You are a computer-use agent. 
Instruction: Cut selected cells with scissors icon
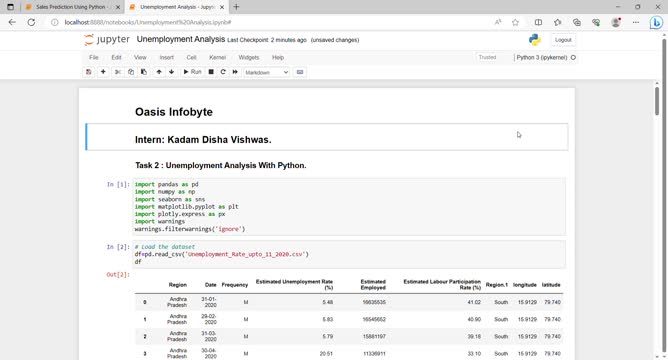pos(118,72)
